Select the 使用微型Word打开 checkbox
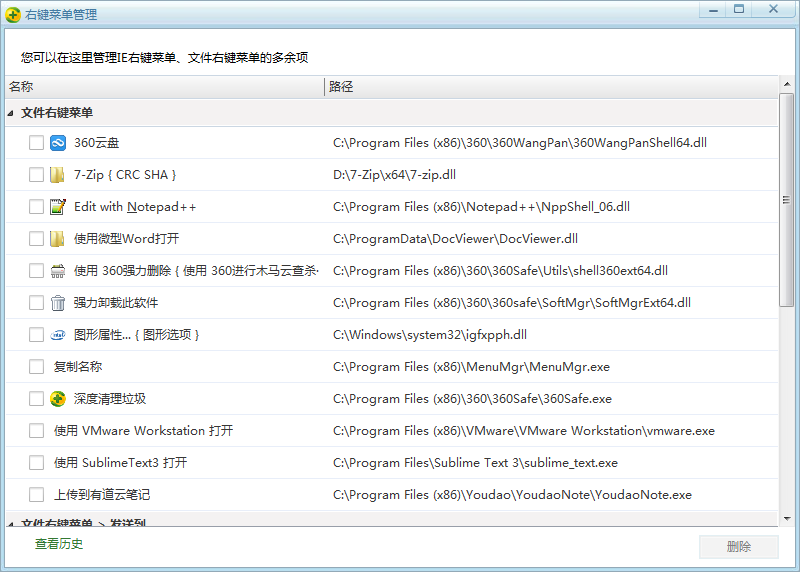 (36, 239)
